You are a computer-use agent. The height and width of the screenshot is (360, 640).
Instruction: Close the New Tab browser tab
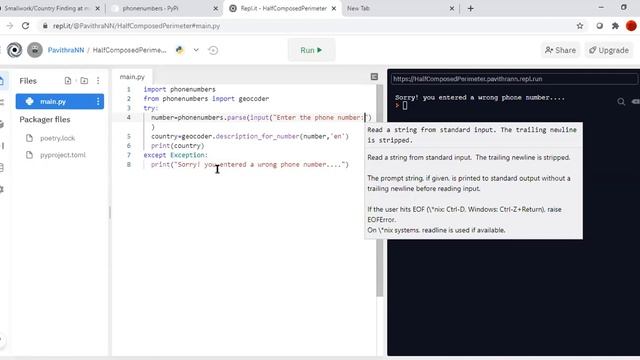click(451, 8)
